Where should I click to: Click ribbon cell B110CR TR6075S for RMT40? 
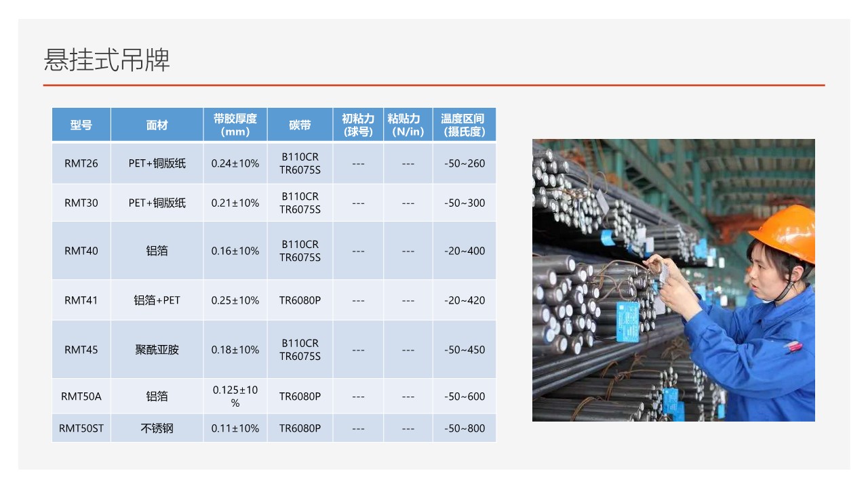pos(300,251)
